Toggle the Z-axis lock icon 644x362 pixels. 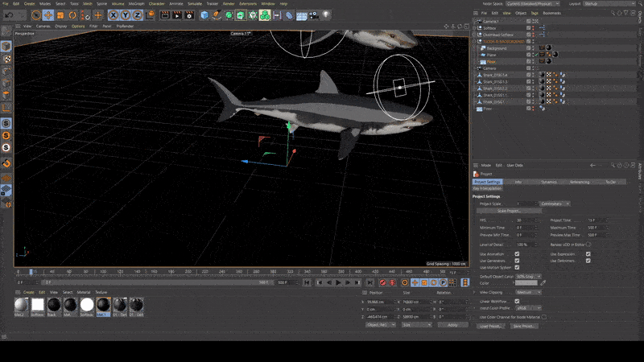pyautogui.click(x=138, y=14)
